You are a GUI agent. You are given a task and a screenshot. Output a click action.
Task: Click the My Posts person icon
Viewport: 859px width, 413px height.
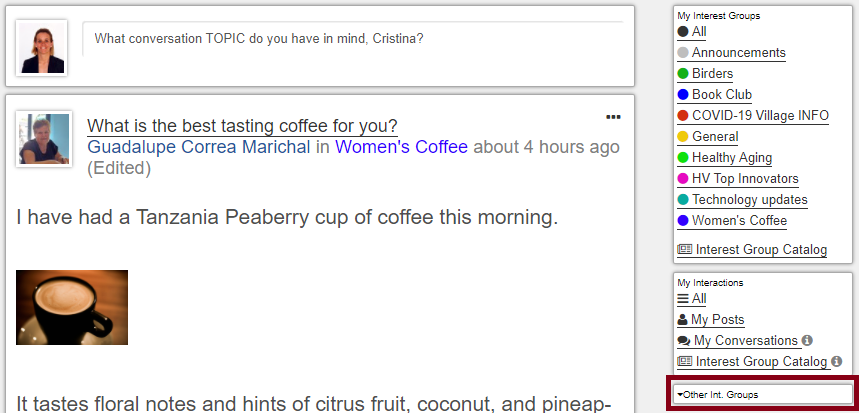[683, 319]
